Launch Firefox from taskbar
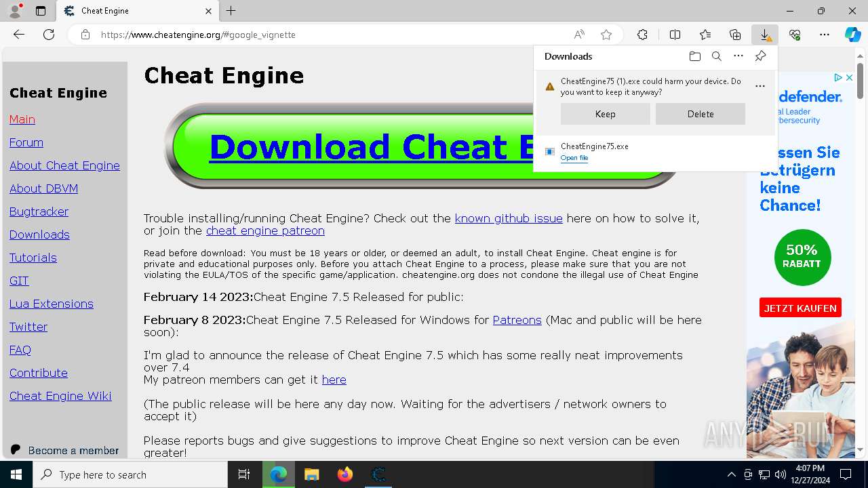The height and width of the screenshot is (488, 868). click(345, 474)
